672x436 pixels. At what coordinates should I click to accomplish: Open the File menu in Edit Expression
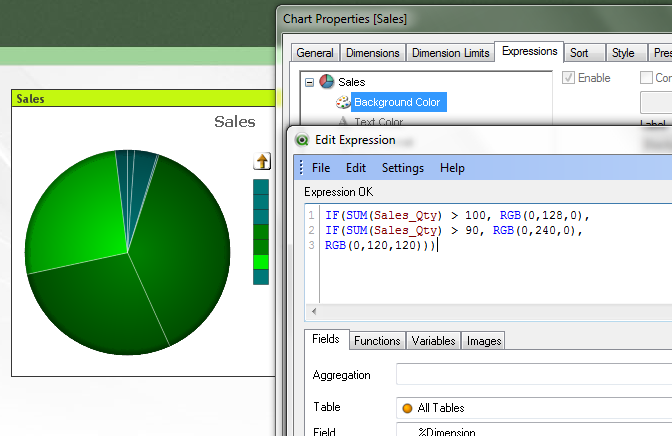321,168
